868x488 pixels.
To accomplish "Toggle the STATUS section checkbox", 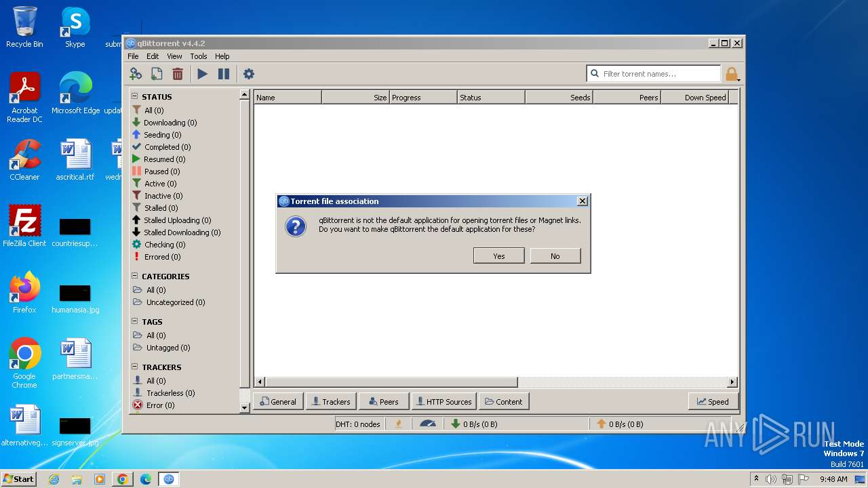I will [x=134, y=96].
